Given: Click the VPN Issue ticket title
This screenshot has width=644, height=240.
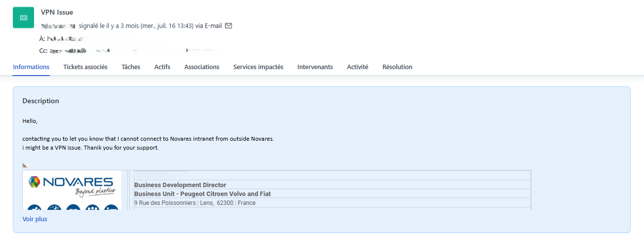Looking at the screenshot, I should 57,12.
